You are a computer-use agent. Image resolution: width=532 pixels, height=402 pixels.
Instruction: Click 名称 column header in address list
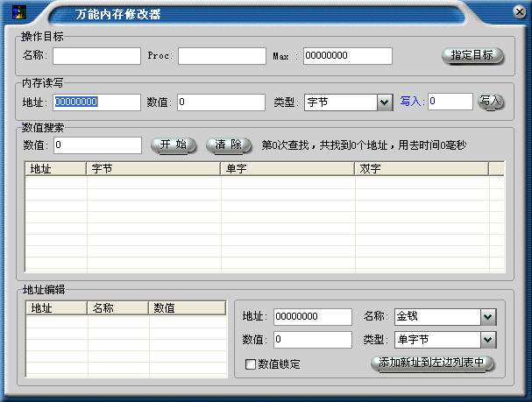(117, 307)
